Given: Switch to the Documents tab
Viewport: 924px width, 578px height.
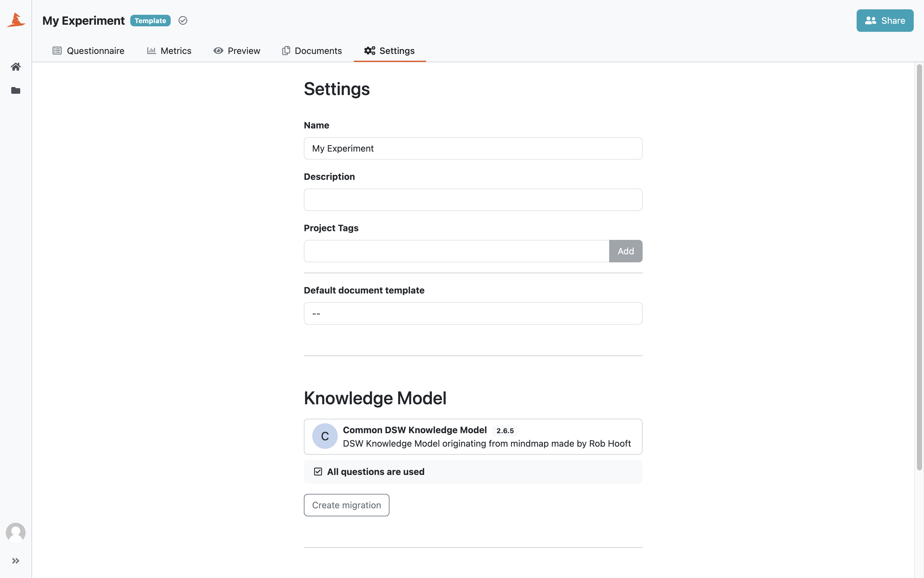Looking at the screenshot, I should 312,51.
